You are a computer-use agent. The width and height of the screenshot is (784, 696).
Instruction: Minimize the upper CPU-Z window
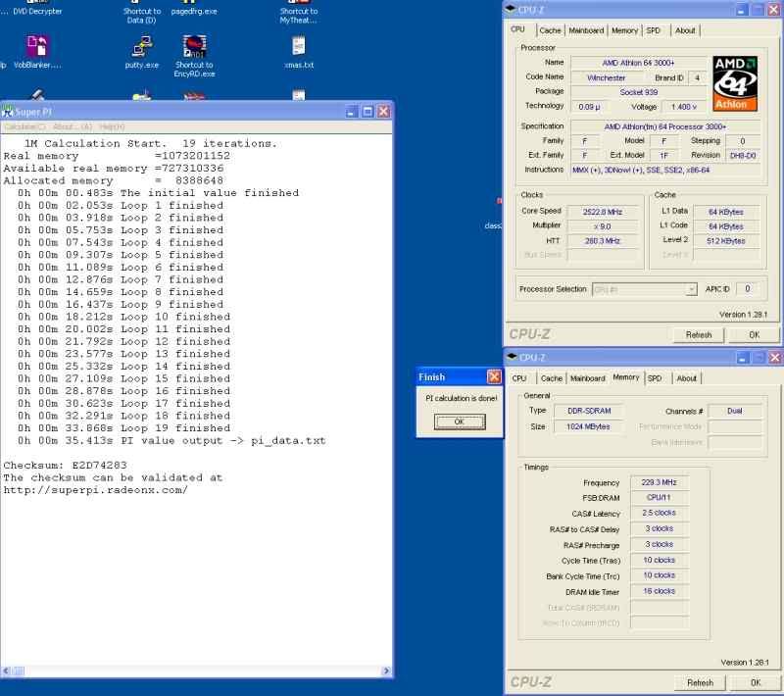tap(742, 10)
